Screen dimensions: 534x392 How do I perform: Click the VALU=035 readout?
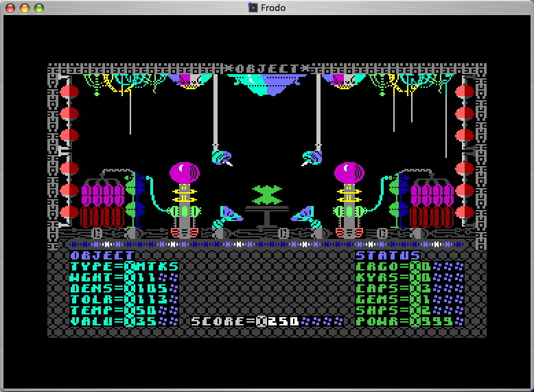click(124, 321)
